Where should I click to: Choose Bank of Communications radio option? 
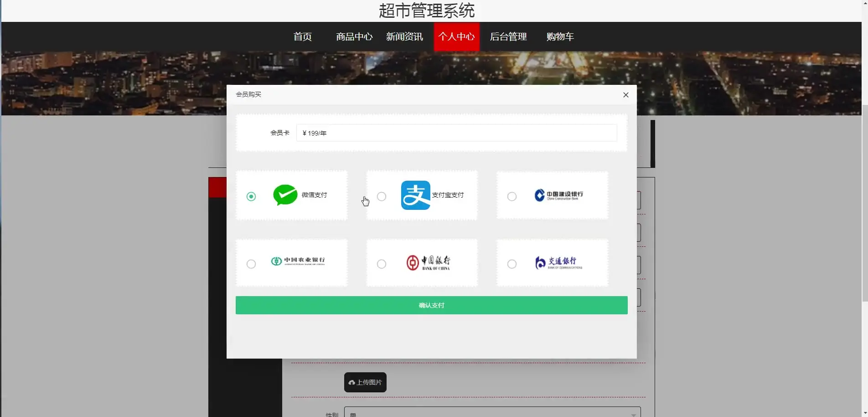point(512,264)
